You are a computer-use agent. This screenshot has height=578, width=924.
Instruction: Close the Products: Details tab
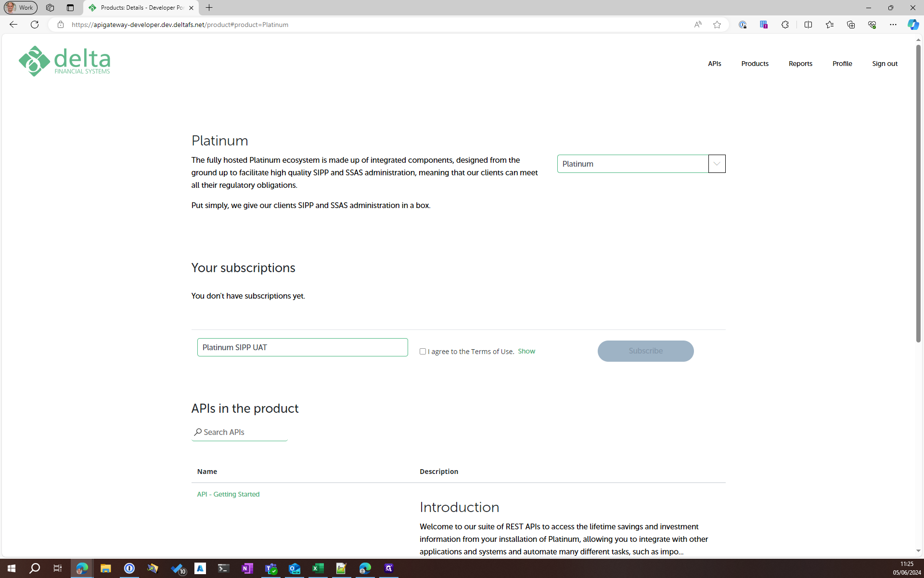point(191,8)
